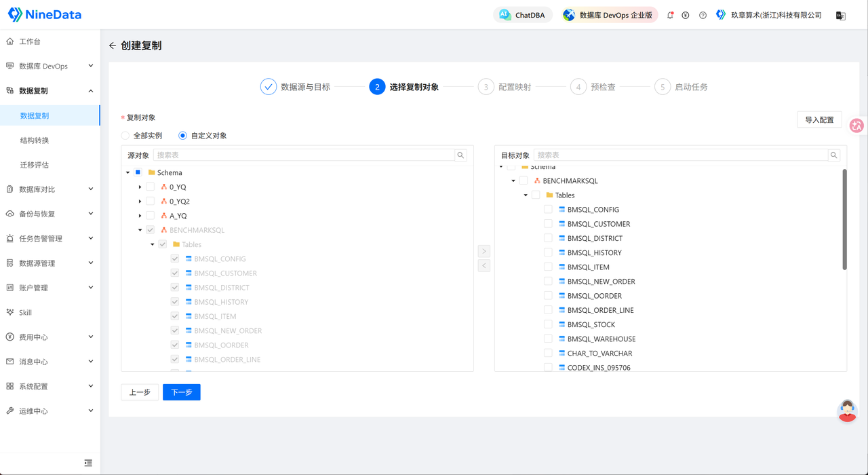Check the 0_YQ2 schema checkbox
Screen dimensions: 868x475
[150, 201]
